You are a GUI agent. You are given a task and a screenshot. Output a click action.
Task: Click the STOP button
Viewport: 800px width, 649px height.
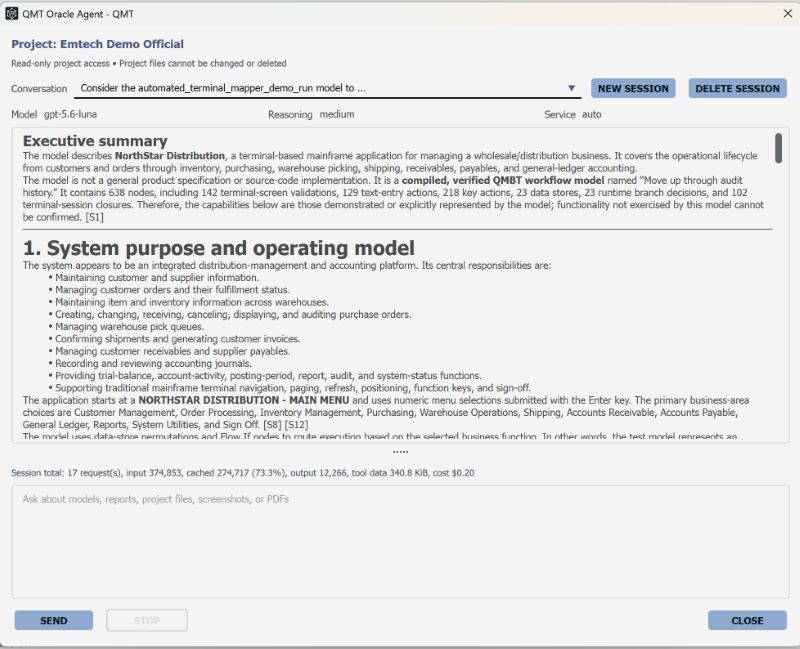[x=147, y=620]
